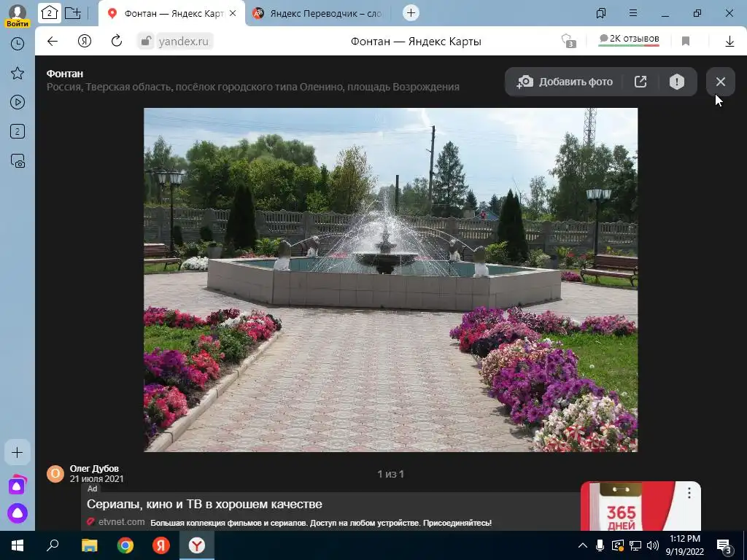
Task: Open bookmarks panel icon in title bar
Action: click(x=601, y=13)
